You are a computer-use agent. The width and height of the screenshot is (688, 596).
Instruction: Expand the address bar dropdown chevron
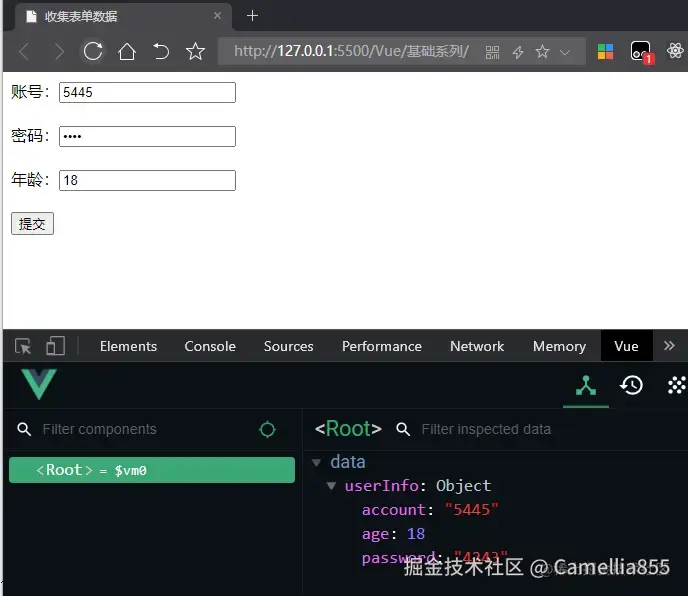pyautogui.click(x=565, y=53)
